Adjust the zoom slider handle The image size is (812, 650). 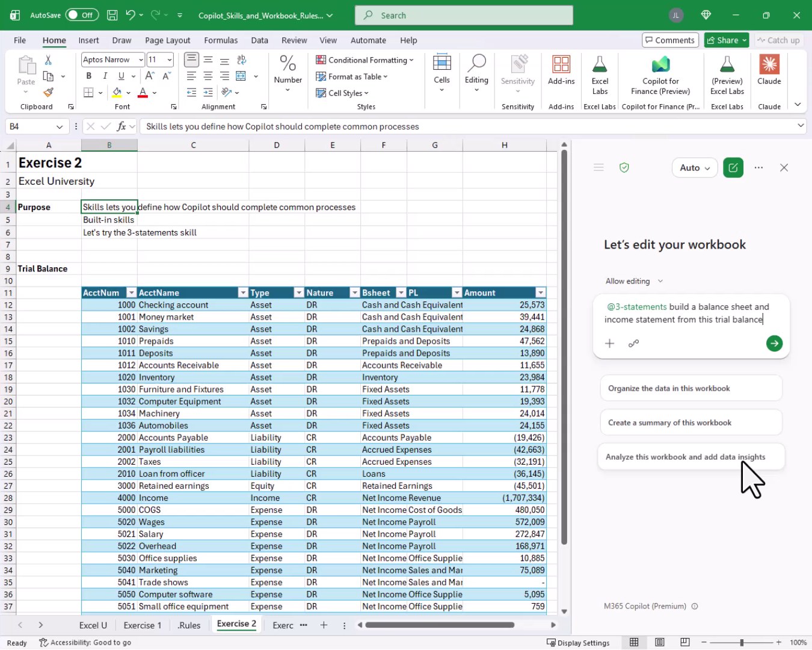coord(742,642)
